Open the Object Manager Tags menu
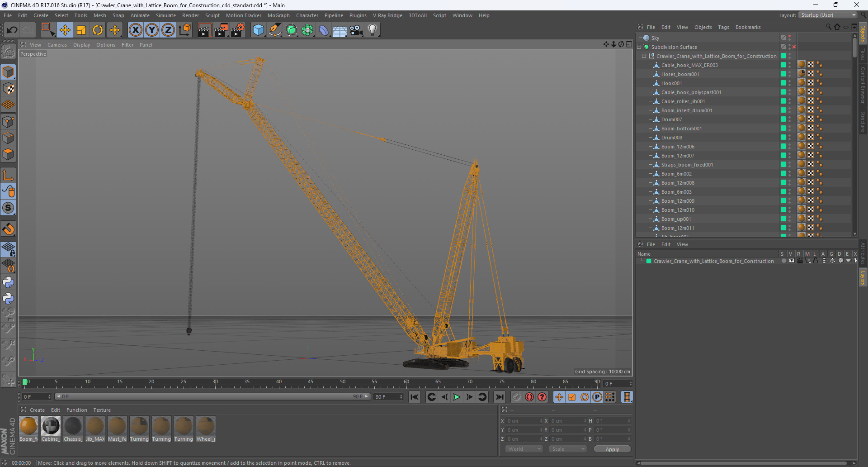The image size is (868, 467). 723,27
